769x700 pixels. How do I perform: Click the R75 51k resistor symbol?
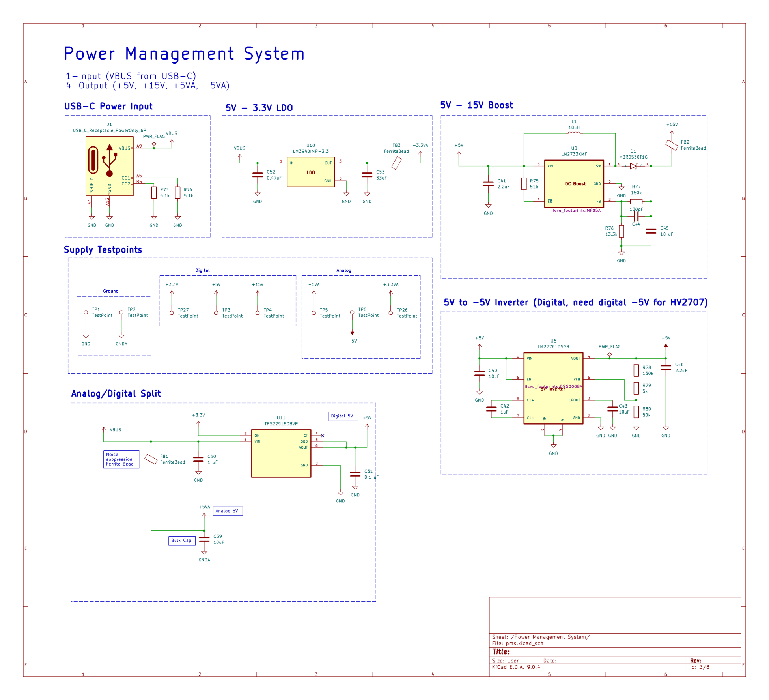pyautogui.click(x=524, y=184)
